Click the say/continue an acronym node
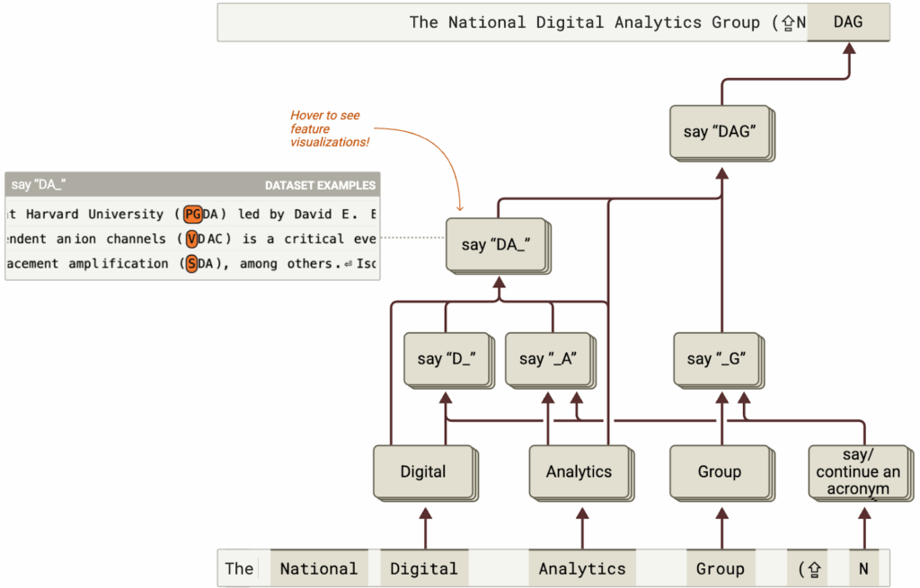 tap(859, 471)
